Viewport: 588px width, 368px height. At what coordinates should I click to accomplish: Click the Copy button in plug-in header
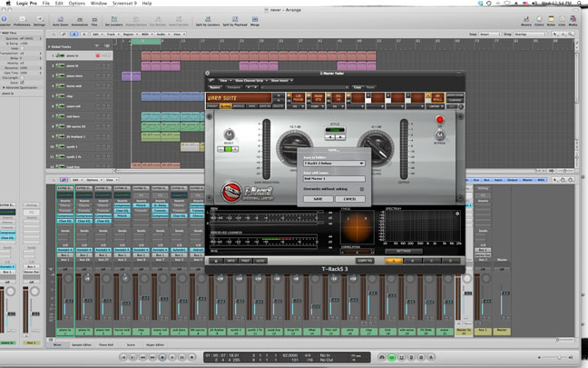point(358,87)
